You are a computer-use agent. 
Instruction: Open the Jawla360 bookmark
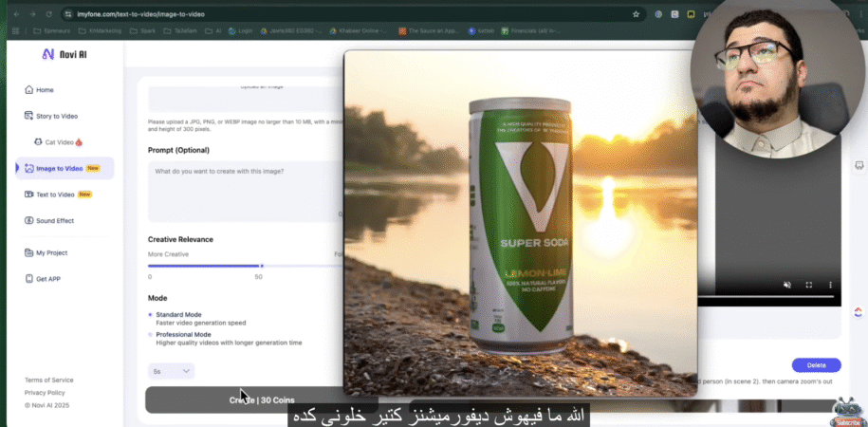291,31
